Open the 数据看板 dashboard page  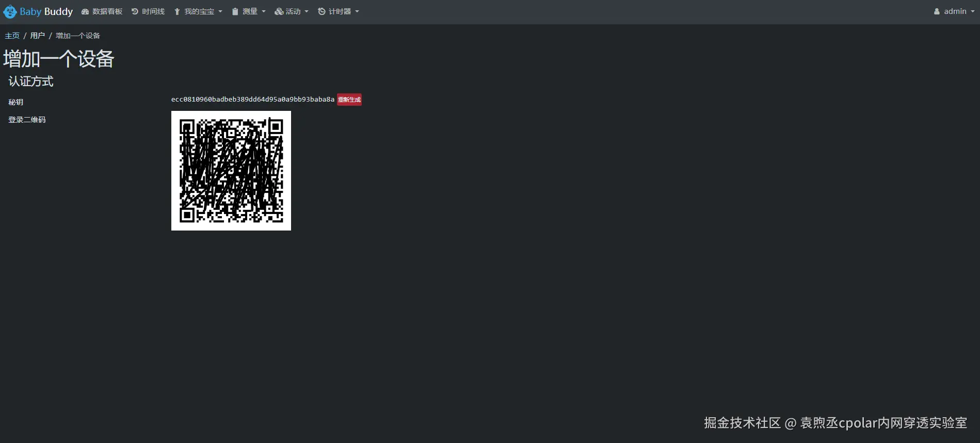click(102, 11)
